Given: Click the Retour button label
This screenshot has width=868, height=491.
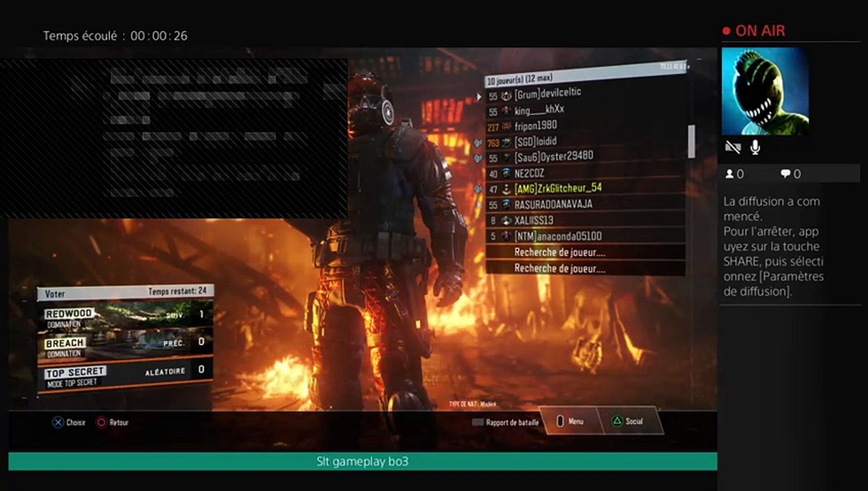Looking at the screenshot, I should [x=119, y=423].
